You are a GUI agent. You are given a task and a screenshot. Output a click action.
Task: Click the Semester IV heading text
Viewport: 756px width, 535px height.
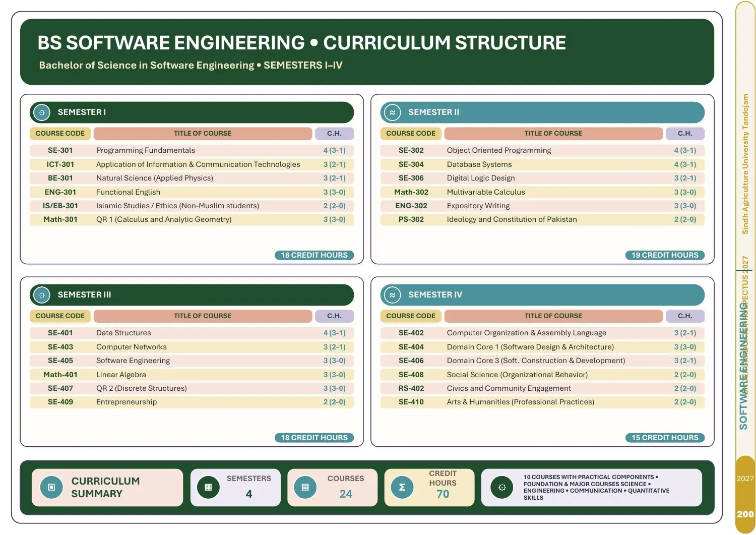coord(435,295)
